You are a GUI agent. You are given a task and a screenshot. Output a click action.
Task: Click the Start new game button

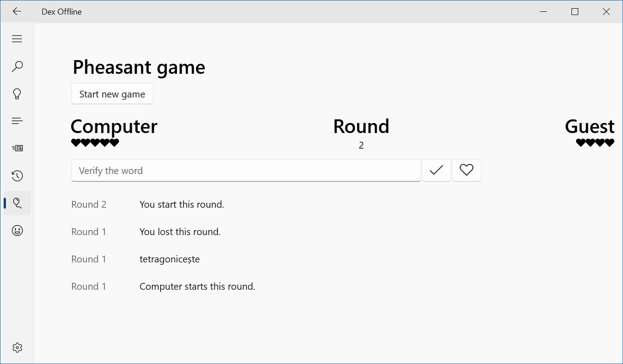112,94
